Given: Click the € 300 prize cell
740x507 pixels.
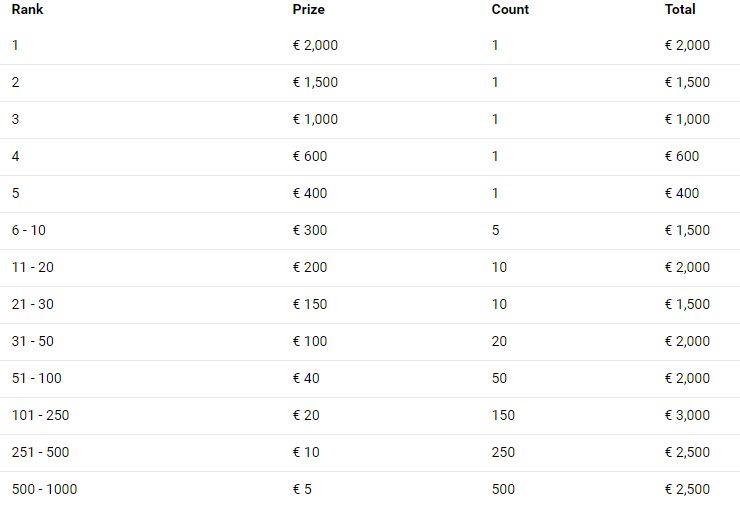Looking at the screenshot, I should click(310, 230).
